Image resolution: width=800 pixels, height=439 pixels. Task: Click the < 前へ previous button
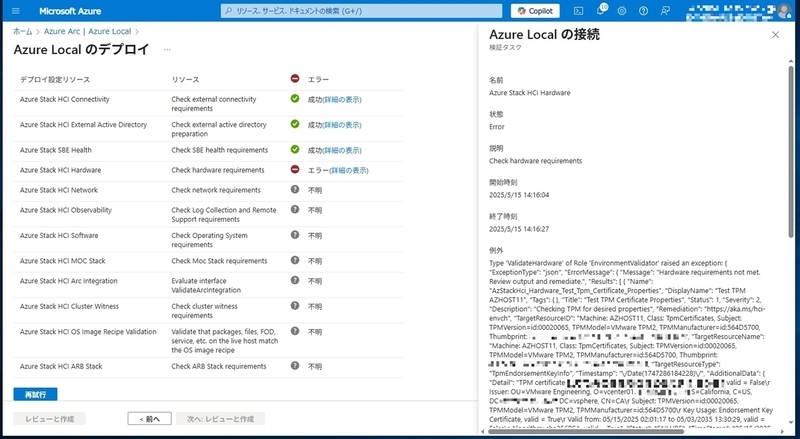pyautogui.click(x=149, y=419)
